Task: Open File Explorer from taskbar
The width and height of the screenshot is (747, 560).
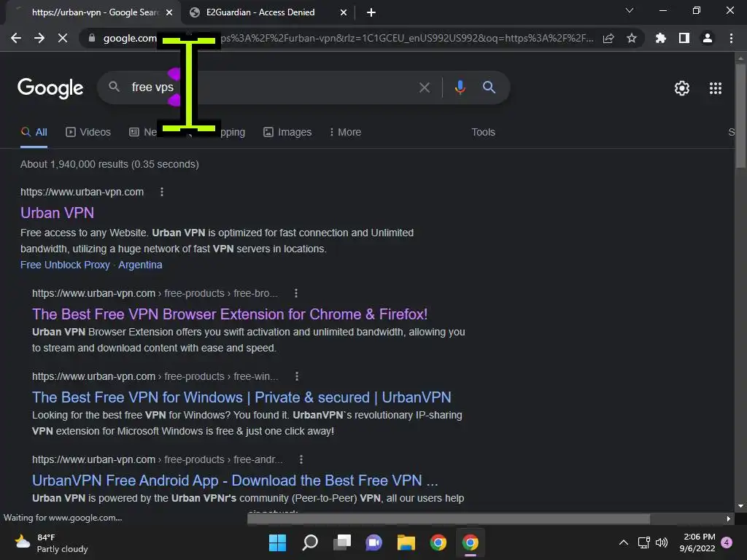Action: tap(406, 542)
